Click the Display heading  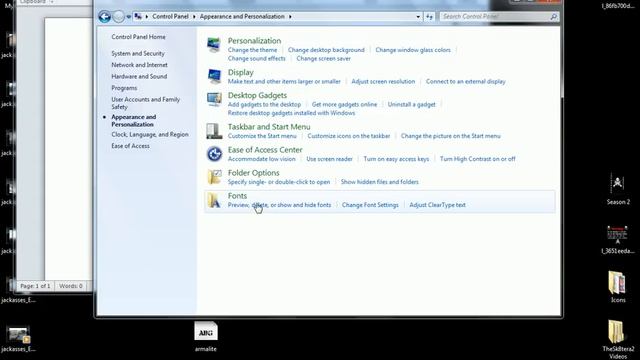click(x=240, y=72)
